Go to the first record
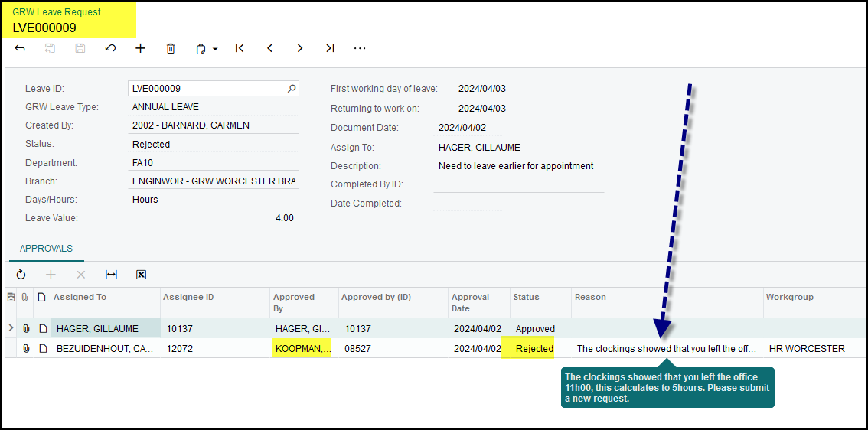 (x=240, y=48)
